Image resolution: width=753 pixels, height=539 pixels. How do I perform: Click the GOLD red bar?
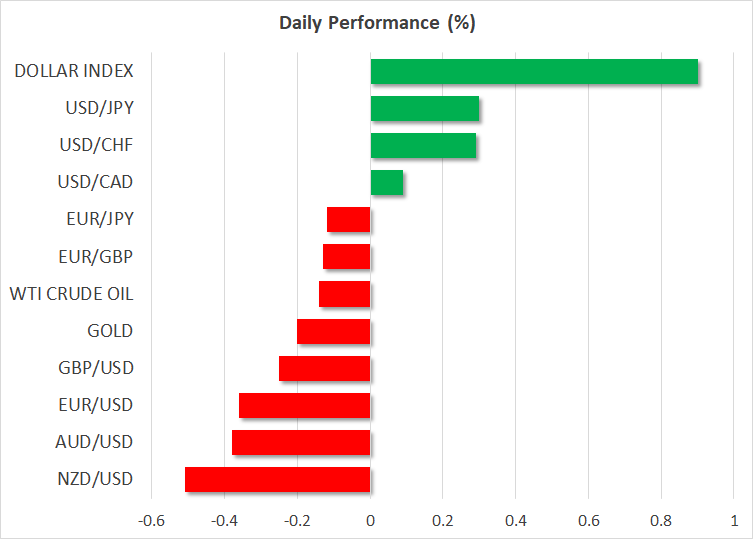pos(334,330)
